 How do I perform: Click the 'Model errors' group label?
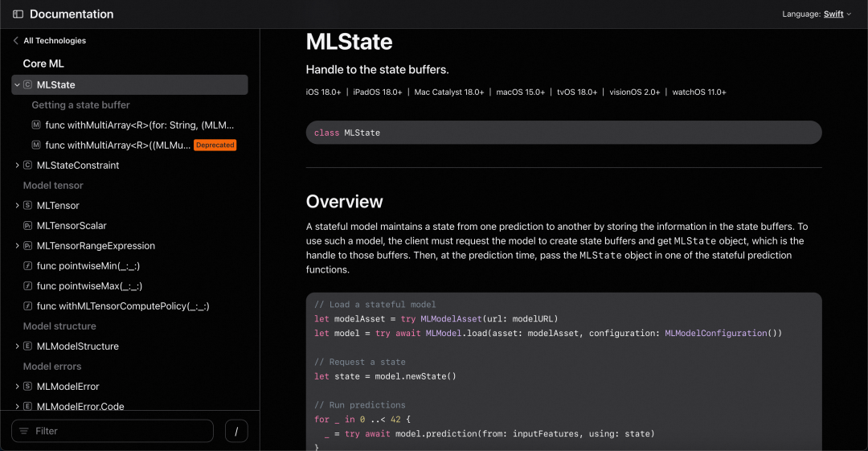52,367
